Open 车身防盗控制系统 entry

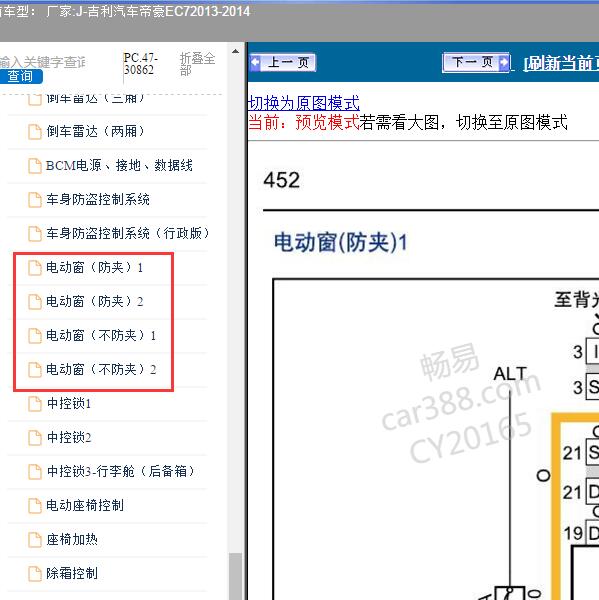tap(98, 199)
